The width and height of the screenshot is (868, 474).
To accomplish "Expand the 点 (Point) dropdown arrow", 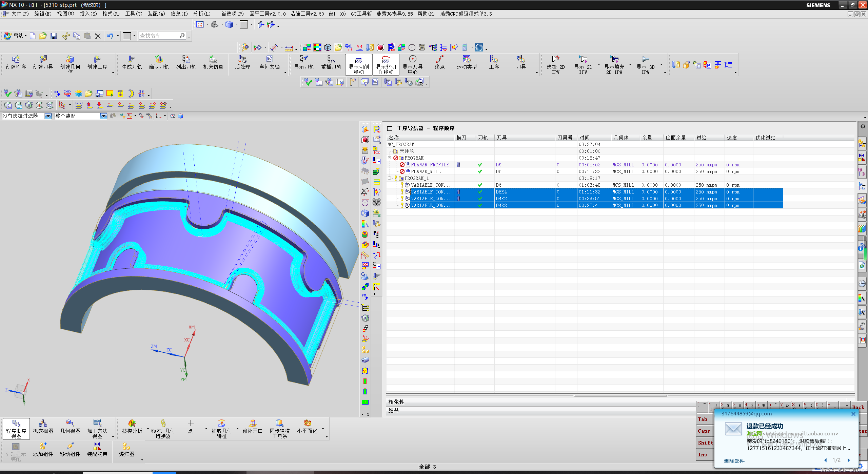I will point(206,429).
